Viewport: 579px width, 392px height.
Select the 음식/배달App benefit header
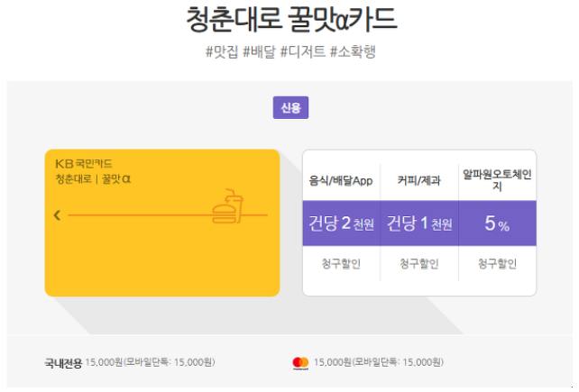341,181
